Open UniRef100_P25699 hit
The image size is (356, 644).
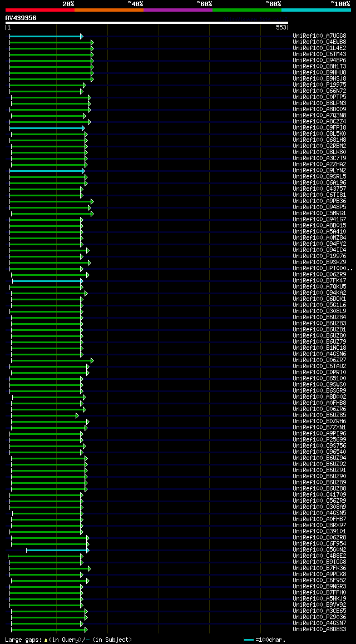319,439
